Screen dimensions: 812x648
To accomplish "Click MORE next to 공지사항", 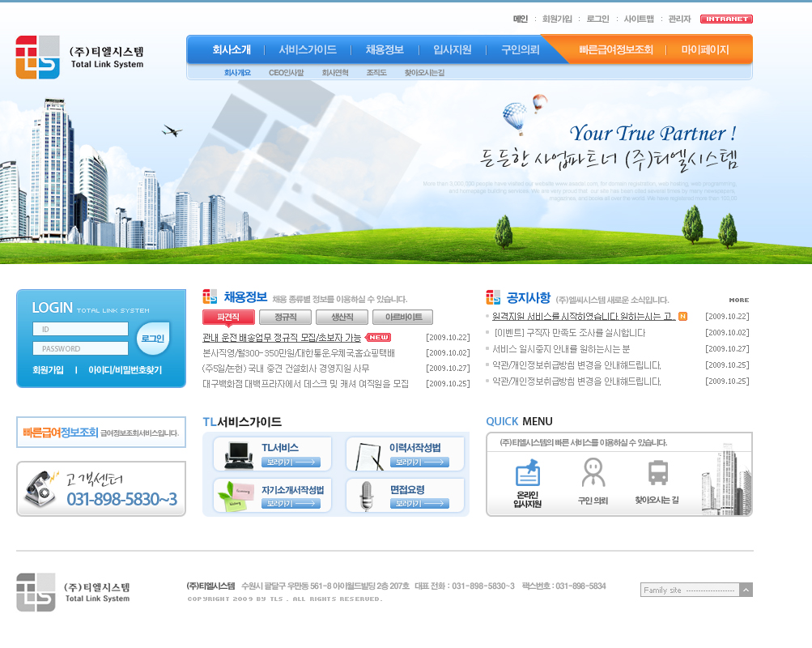I will [x=738, y=300].
